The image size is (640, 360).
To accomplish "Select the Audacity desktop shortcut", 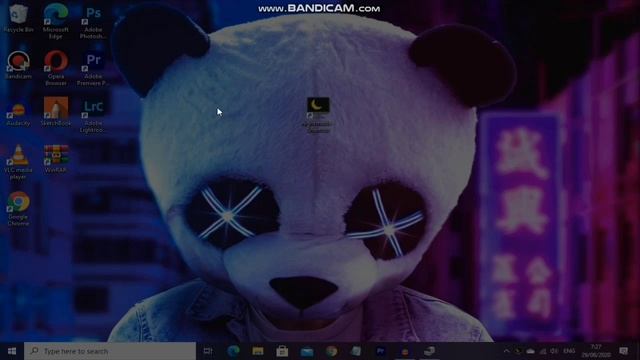I will (18, 112).
